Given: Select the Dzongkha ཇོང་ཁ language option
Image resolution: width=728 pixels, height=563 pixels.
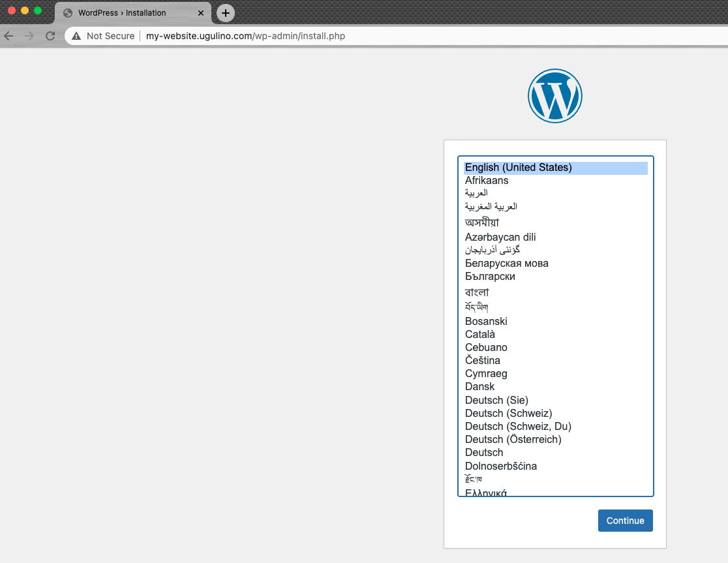Looking at the screenshot, I should click(x=556, y=479).
